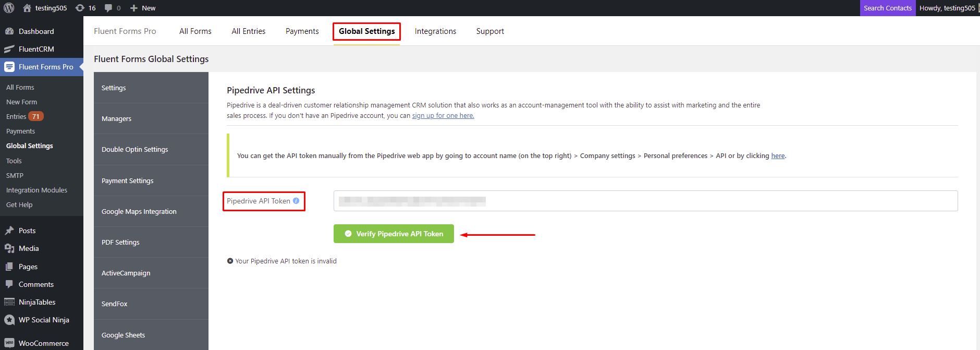Open PDF Settings section
This screenshot has width=980, height=350.
151,242
